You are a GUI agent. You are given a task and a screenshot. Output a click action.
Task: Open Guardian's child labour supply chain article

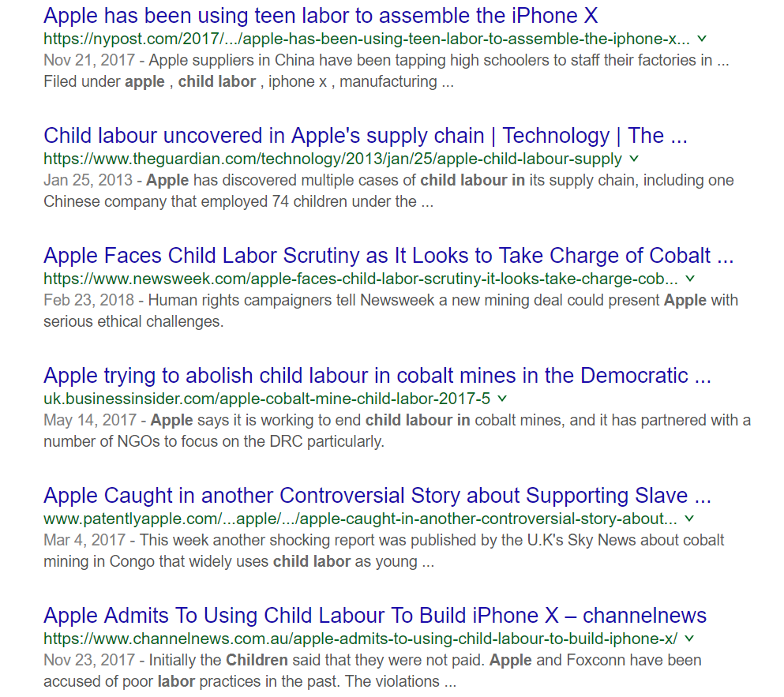pos(365,135)
